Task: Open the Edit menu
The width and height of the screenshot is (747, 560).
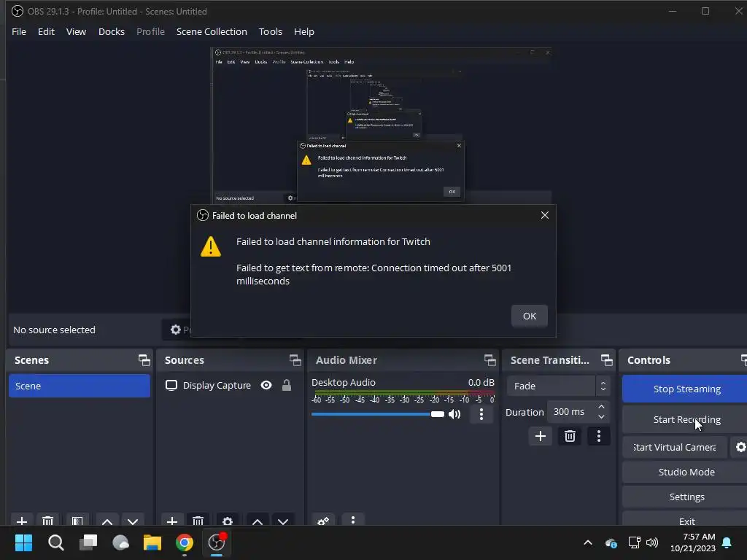Action: click(x=46, y=31)
